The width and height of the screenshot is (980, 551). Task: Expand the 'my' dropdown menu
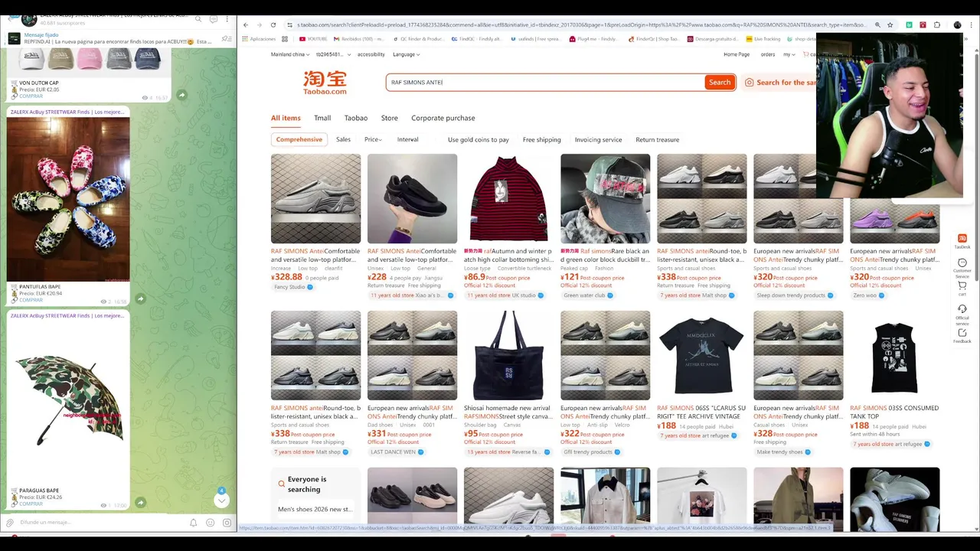[789, 54]
